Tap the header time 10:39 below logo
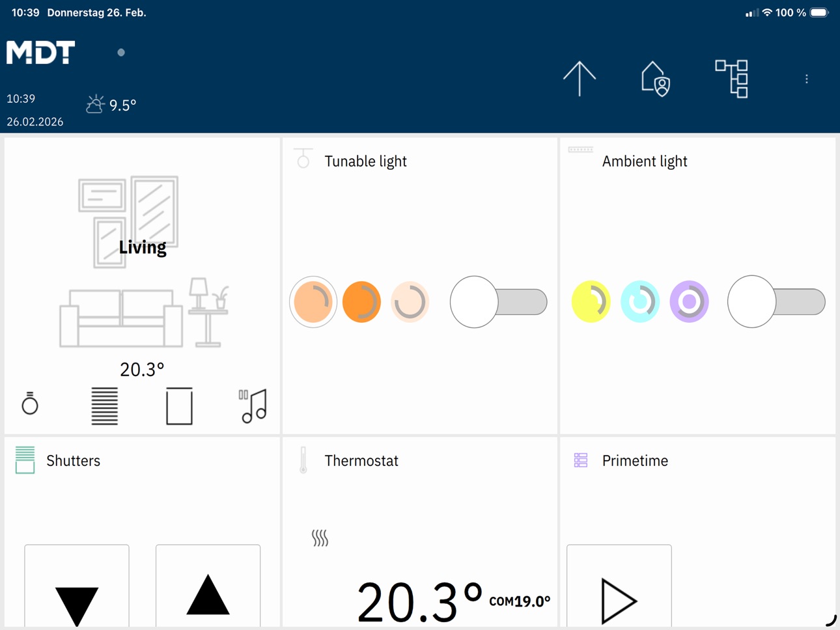Screen dimensions: 840x630 pos(21,99)
